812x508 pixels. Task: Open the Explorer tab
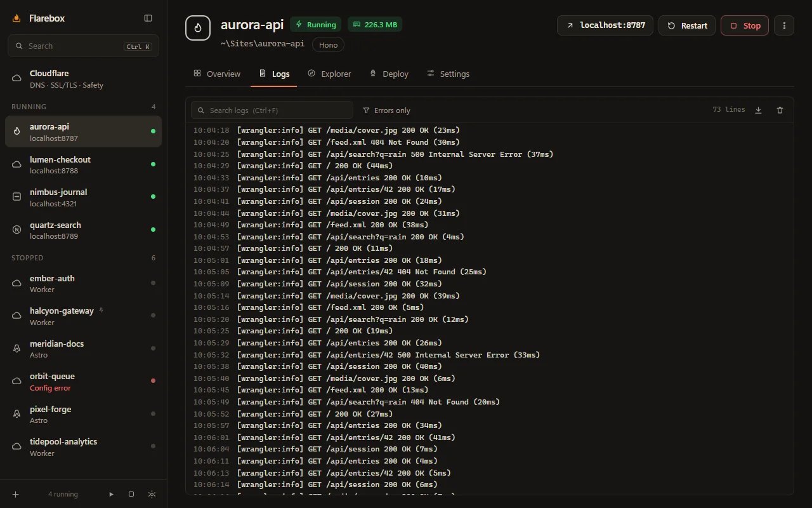[x=329, y=74]
